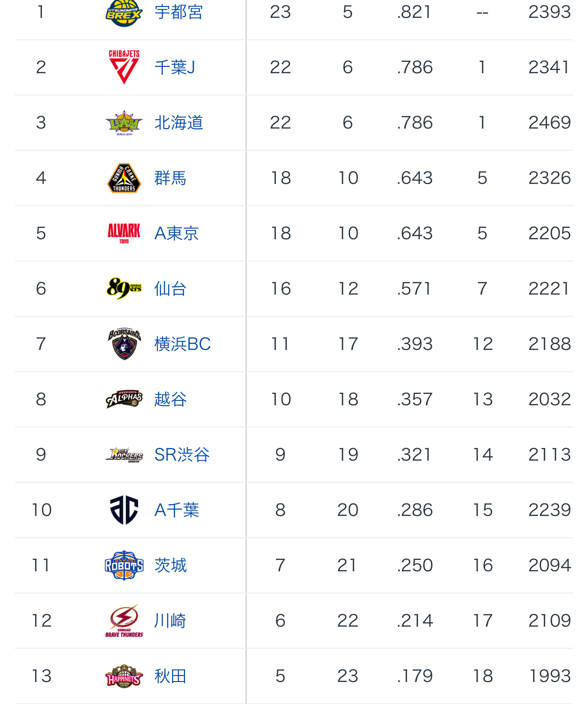Image resolution: width=588 pixels, height=704 pixels.
Task: Click the Ibaraki Robots team logo
Action: [124, 565]
